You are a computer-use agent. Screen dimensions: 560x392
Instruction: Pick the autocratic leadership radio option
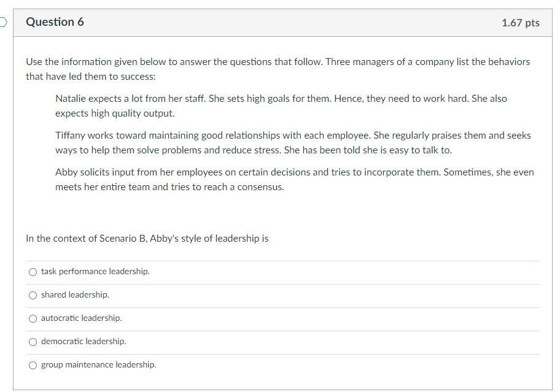33,318
